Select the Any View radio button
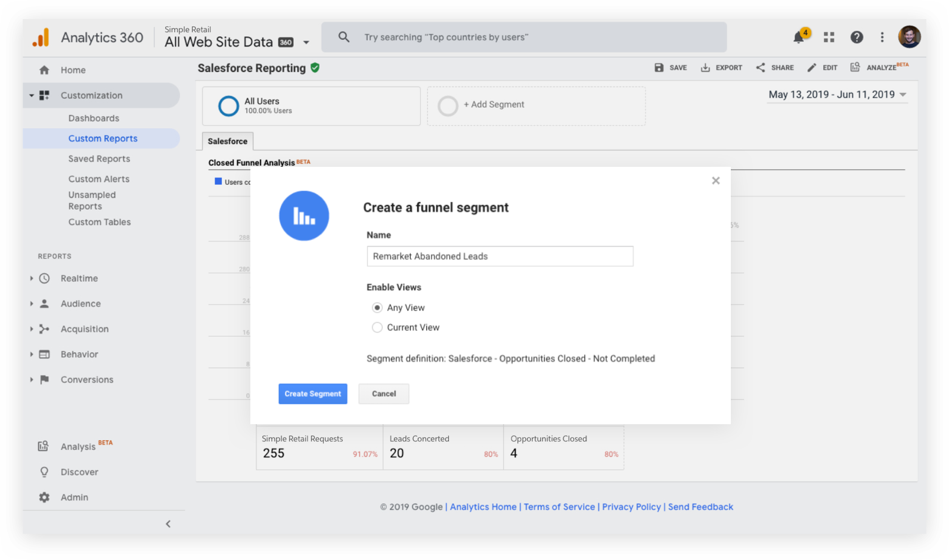 pyautogui.click(x=377, y=308)
